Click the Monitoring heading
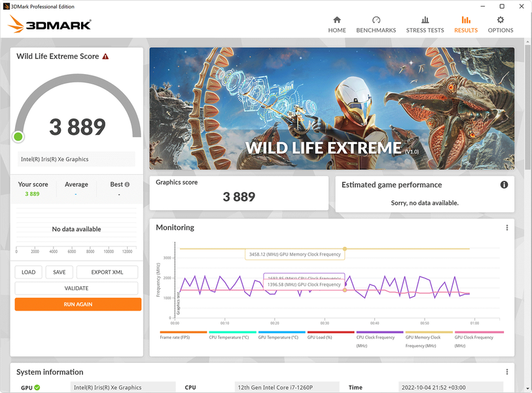Image resolution: width=532 pixels, height=393 pixels. point(175,227)
